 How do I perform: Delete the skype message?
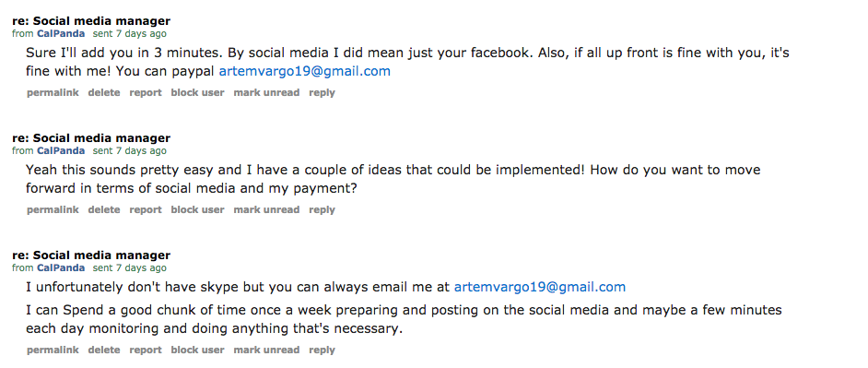tap(104, 350)
